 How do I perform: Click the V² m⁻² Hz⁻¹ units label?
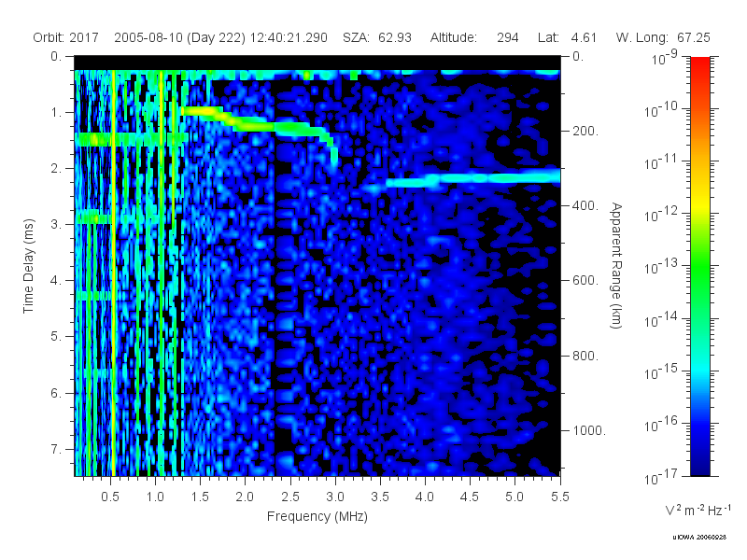point(698,510)
